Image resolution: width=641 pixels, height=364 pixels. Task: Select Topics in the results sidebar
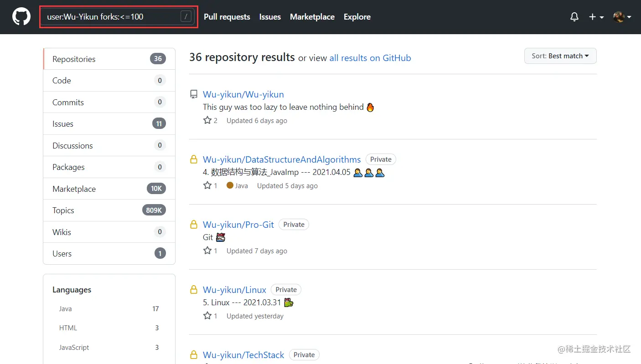click(x=109, y=210)
